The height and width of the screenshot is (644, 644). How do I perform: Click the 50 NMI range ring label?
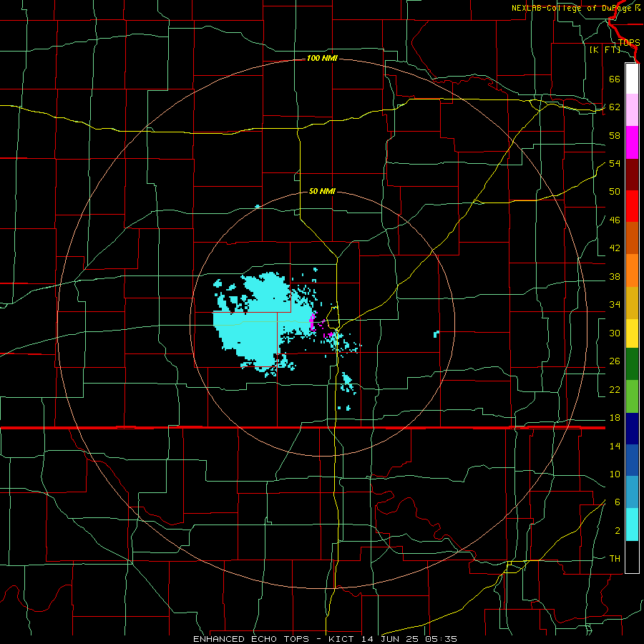[x=322, y=191]
